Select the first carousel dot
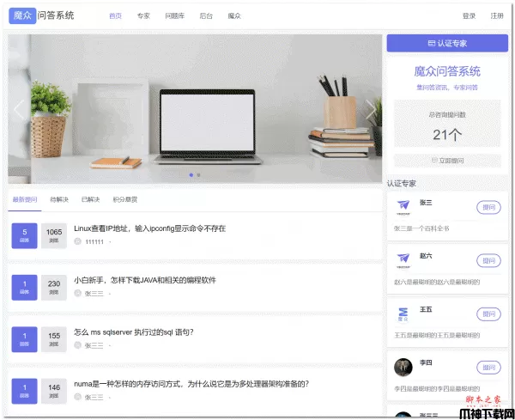The height and width of the screenshot is (420, 515). [191, 175]
